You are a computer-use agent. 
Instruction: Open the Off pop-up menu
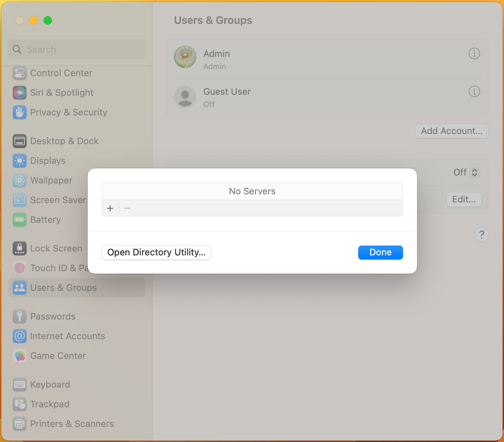(466, 172)
